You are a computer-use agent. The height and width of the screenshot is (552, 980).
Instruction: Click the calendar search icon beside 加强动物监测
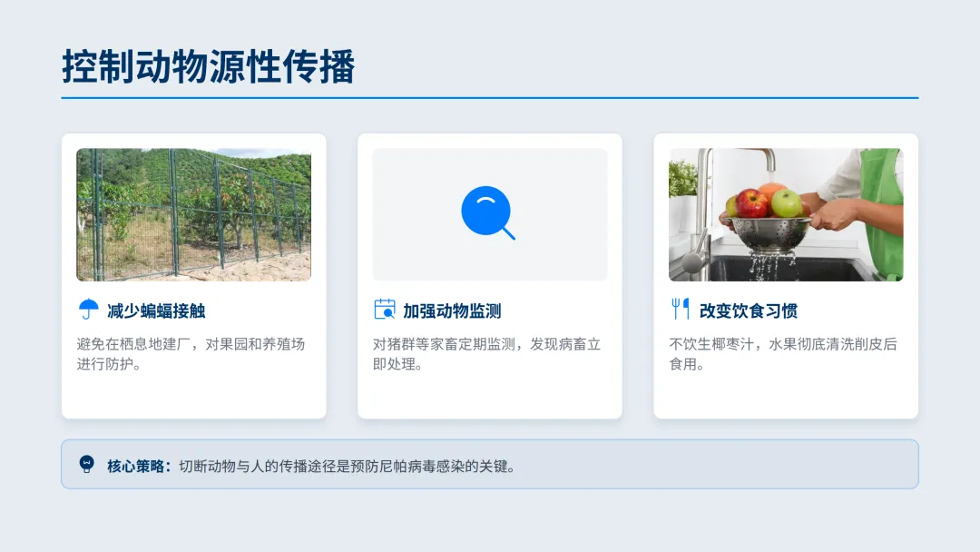tap(385, 310)
